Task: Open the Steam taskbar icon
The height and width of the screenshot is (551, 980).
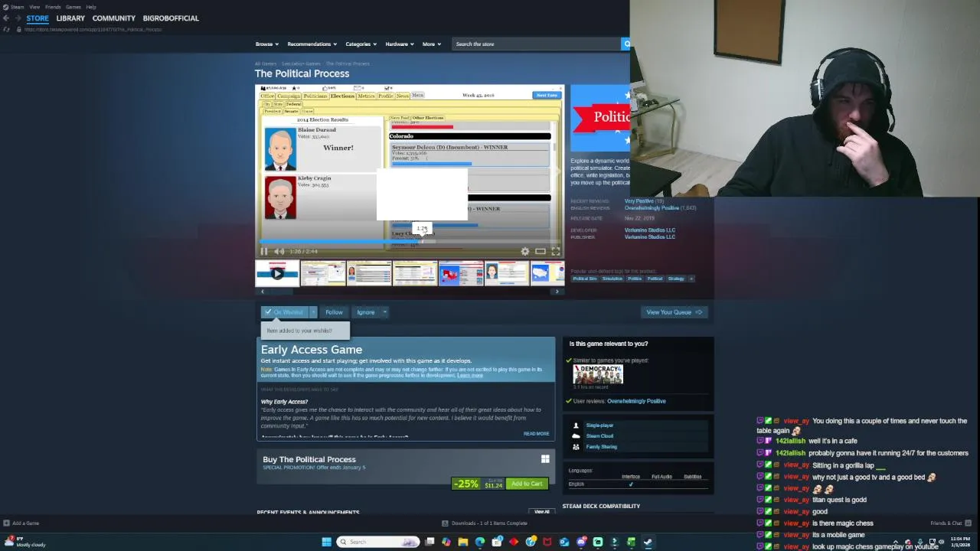Action: (x=648, y=542)
